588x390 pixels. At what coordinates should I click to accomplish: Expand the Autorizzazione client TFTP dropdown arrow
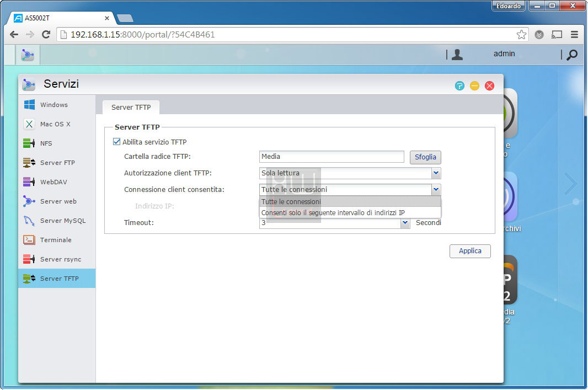click(436, 173)
